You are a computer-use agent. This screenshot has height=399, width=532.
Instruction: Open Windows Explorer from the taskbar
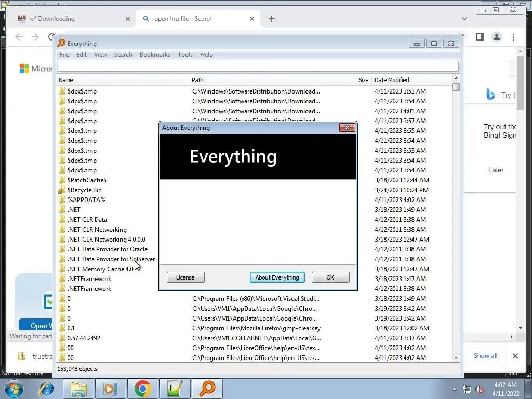[79, 389]
